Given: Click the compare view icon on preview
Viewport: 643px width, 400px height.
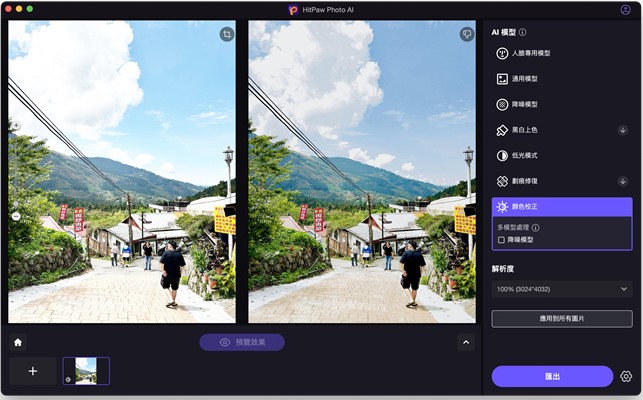Looking at the screenshot, I should 466,34.
